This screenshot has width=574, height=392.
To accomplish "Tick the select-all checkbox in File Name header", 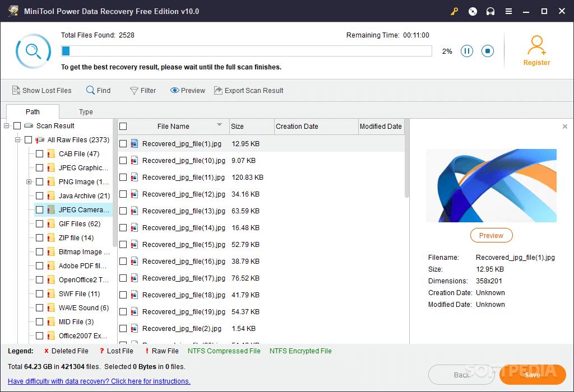I will coord(123,126).
